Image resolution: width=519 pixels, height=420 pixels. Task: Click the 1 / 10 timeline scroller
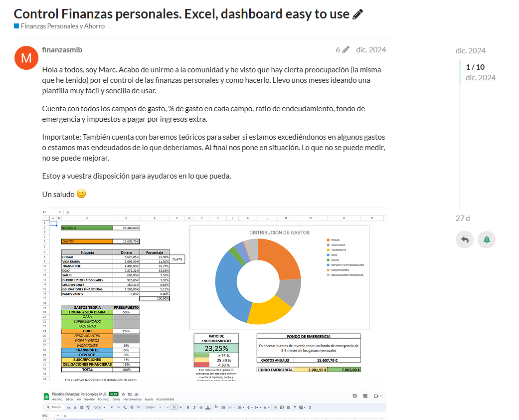475,67
